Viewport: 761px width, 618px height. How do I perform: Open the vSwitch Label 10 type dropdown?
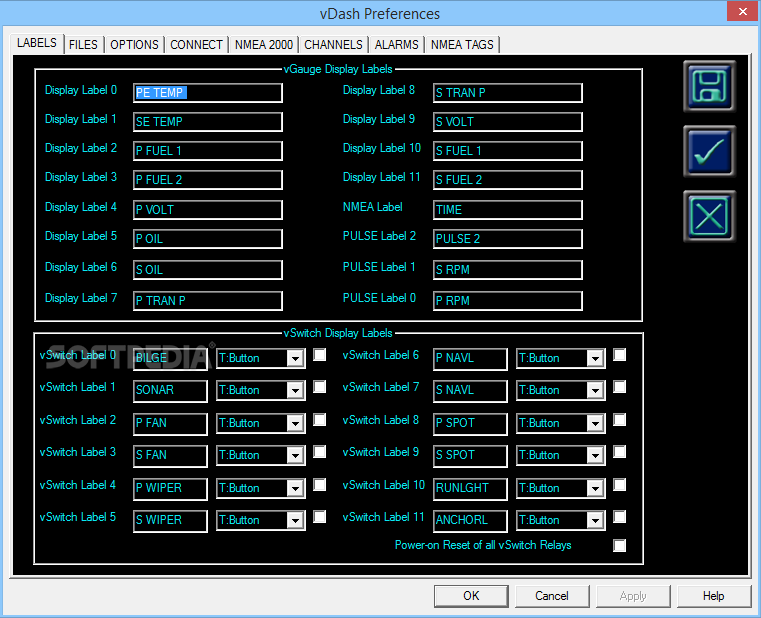tap(561, 489)
